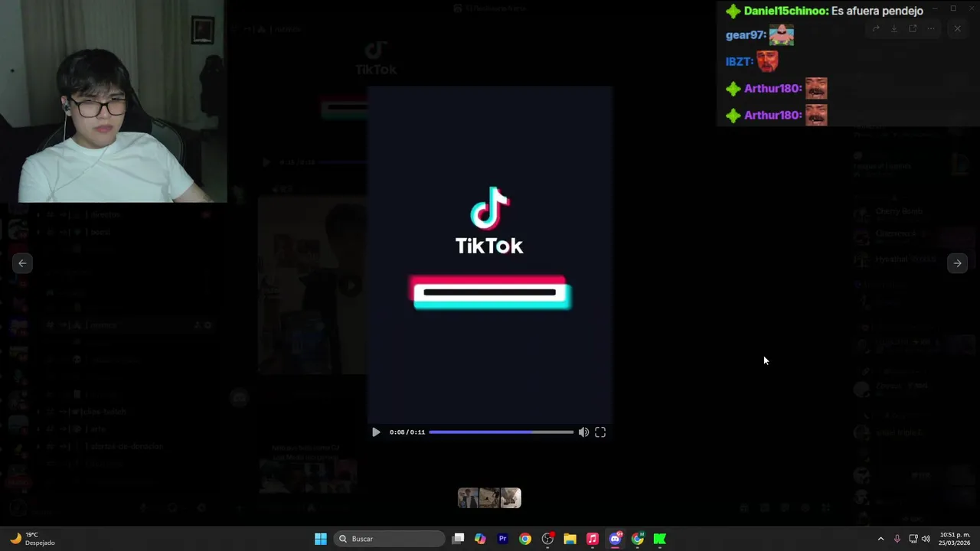Image resolution: width=980 pixels, height=551 pixels.
Task: Open Task View from the taskbar
Action: pyautogui.click(x=458, y=539)
